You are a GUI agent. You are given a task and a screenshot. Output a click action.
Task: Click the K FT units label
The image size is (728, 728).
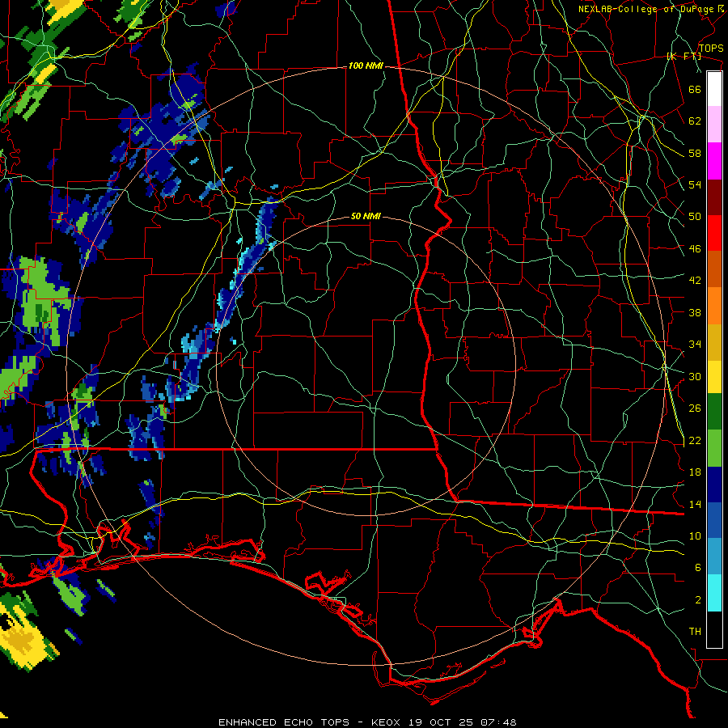(x=684, y=56)
